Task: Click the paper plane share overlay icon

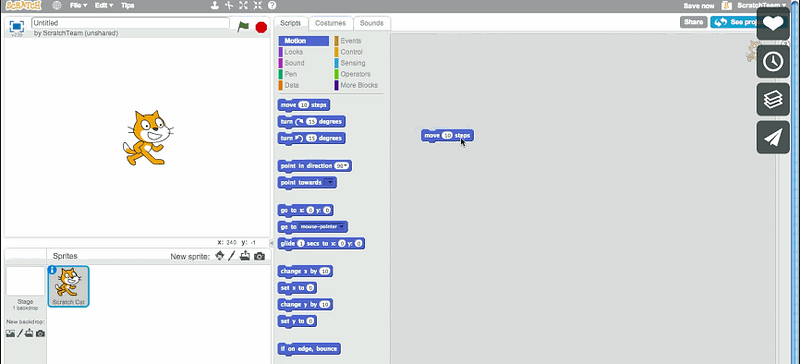Action: tap(773, 137)
